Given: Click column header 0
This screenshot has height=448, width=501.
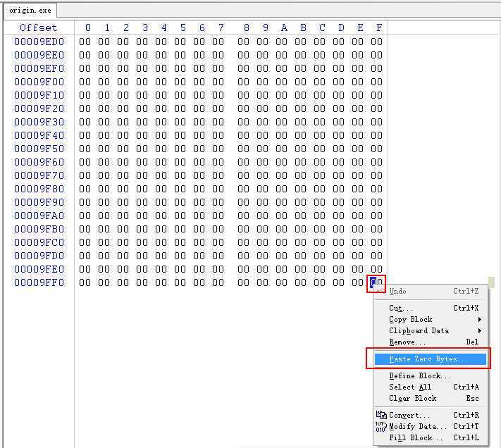Looking at the screenshot, I should click(88, 27).
